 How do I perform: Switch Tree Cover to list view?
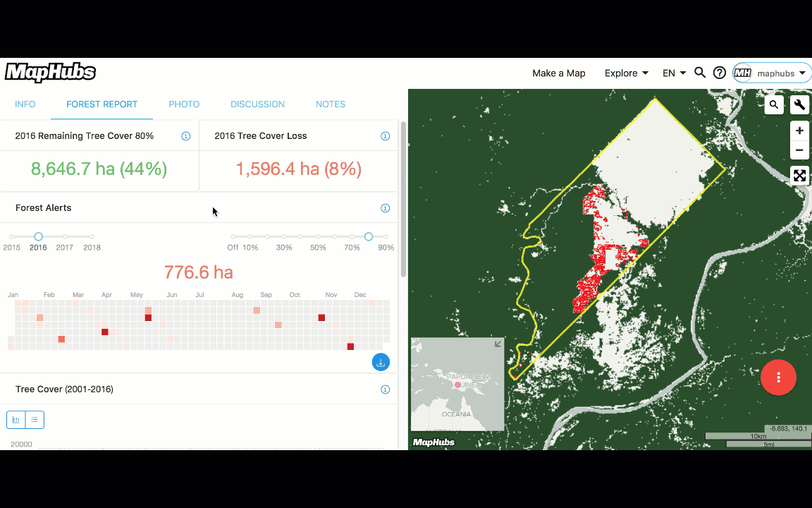35,419
